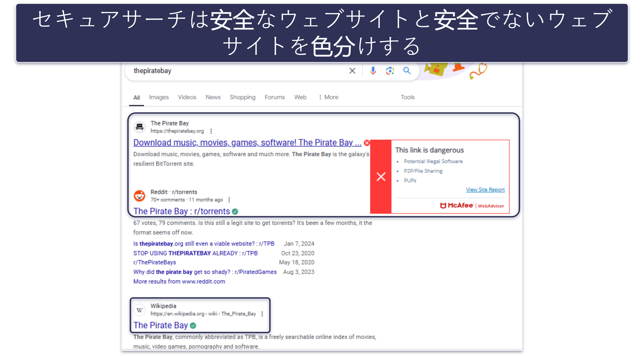Open the r/ThePirateBays link

coord(154,262)
